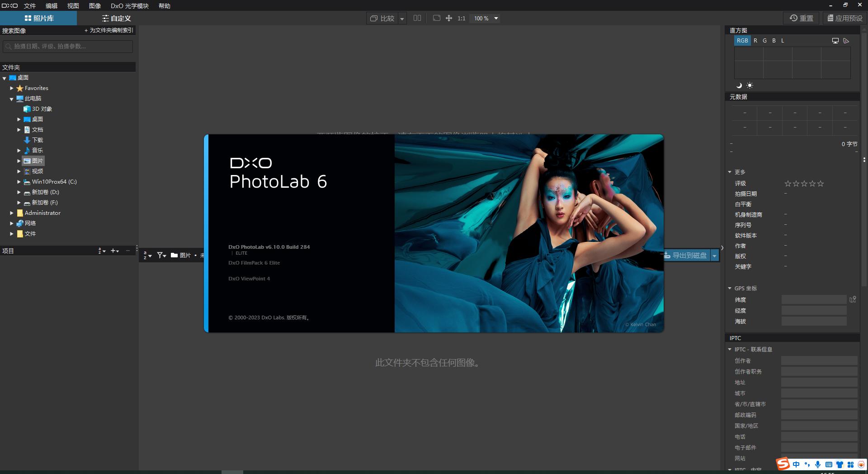Switch to the 自定义 tab
Screen dimensions: 868x474
116,19
